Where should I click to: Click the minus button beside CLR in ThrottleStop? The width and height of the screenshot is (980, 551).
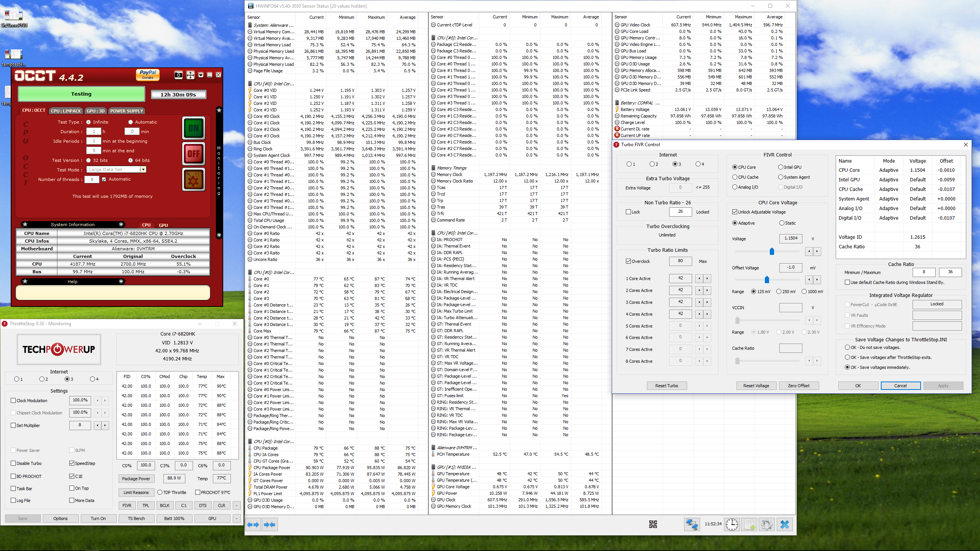coord(237,505)
